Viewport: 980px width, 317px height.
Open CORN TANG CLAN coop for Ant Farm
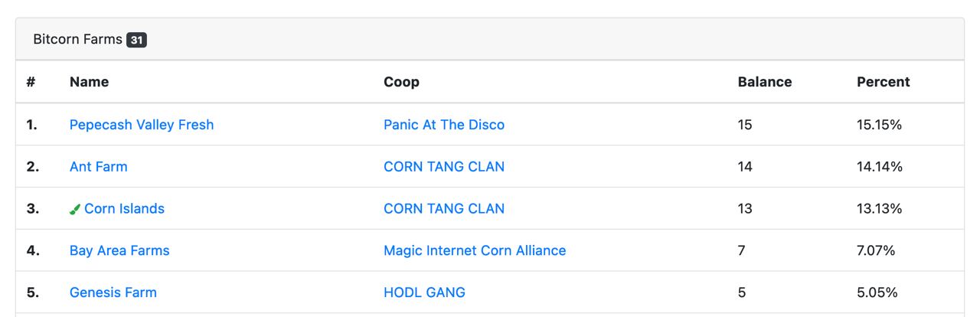444,167
